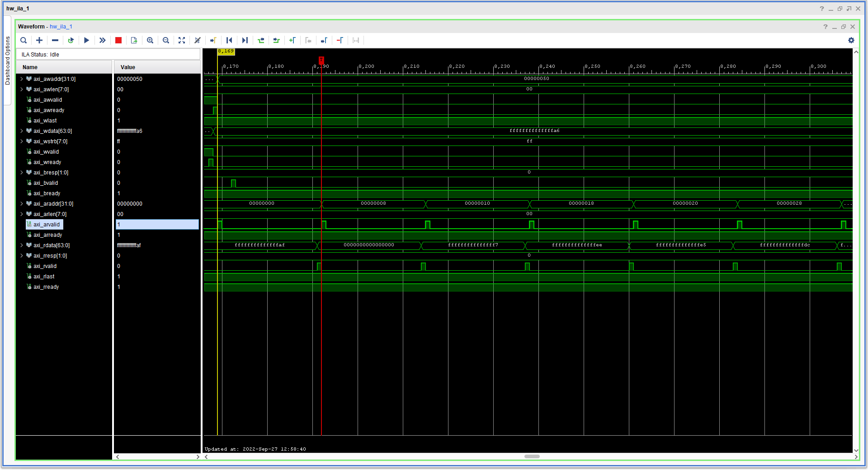Image resolution: width=868 pixels, height=470 pixels.
Task: Jump to next transition
Action: pyautogui.click(x=277, y=40)
